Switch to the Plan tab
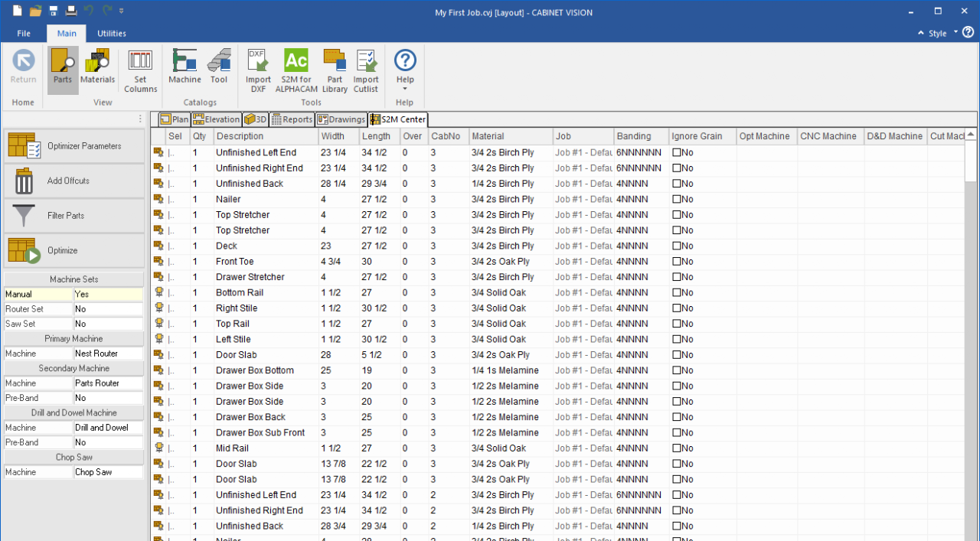Viewport: 980px width, 541px height. 174,119
